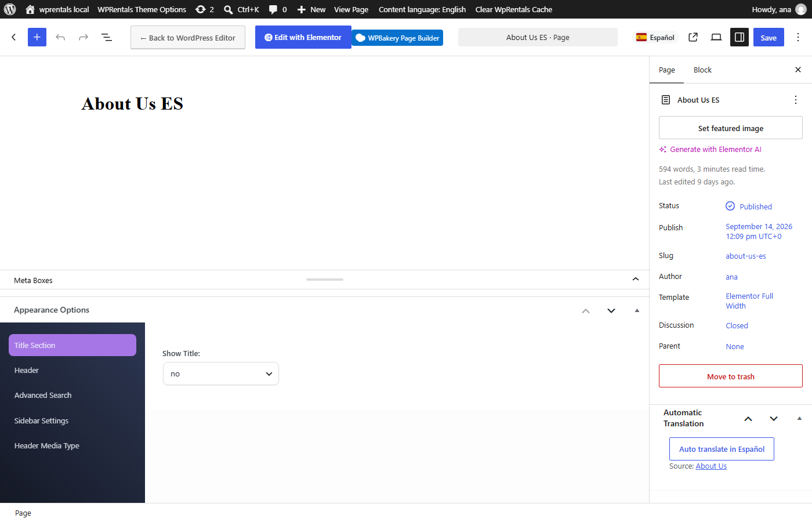
Task: Open page actions menu next to About Us ES
Action: [796, 100]
